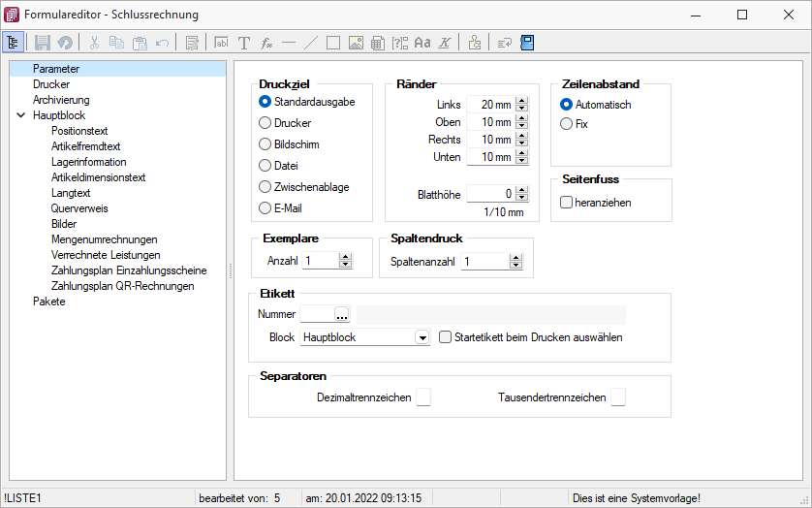Click the Dezimaltrennzeichen input box
This screenshot has width=812, height=508.
[x=423, y=397]
